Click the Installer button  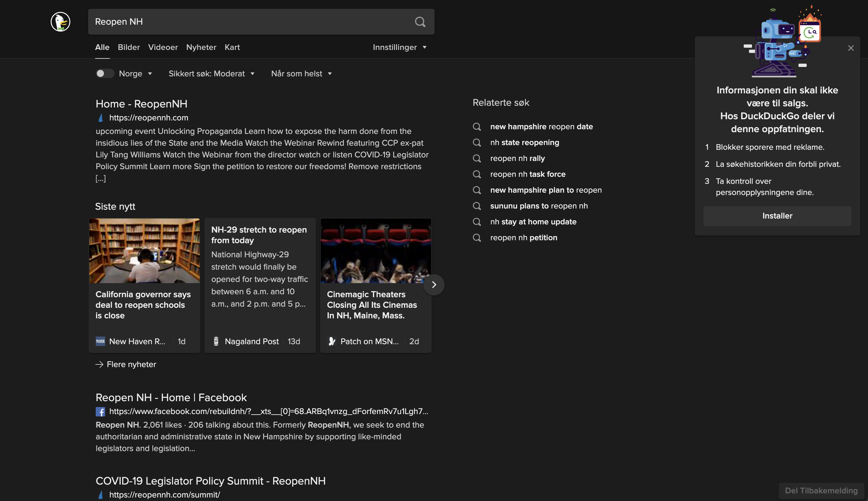(x=777, y=216)
